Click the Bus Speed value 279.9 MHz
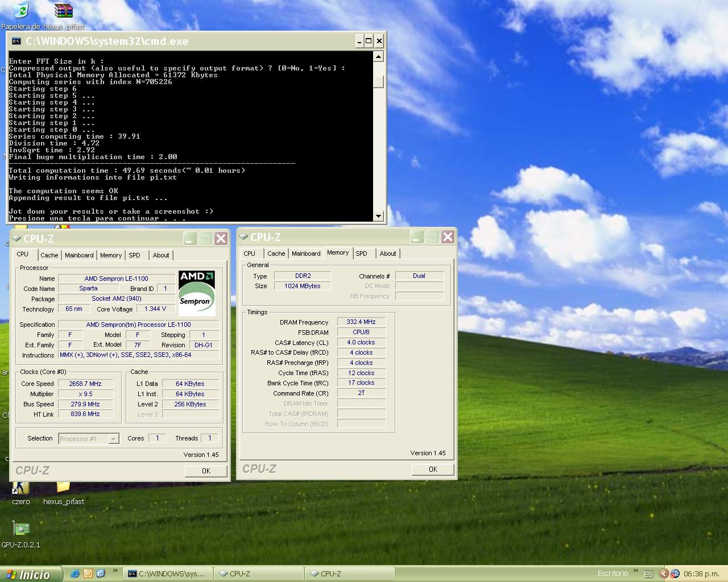The height and width of the screenshot is (582, 728). [85, 404]
